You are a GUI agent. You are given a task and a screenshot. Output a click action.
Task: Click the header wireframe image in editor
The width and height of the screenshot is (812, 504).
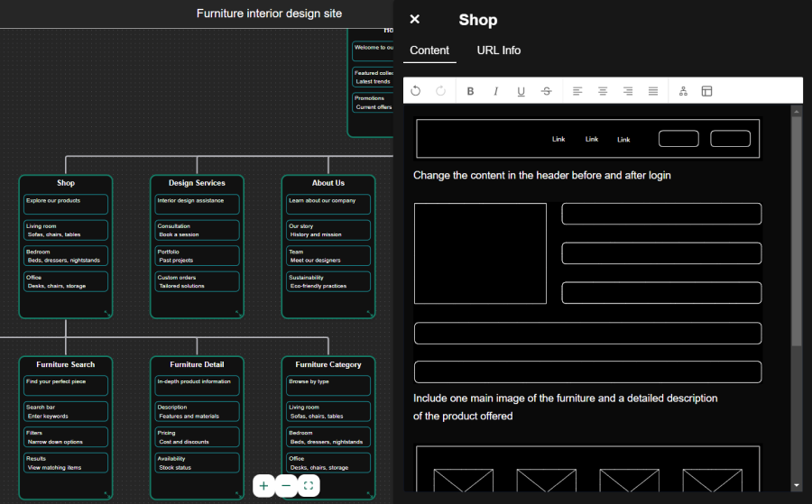pos(587,139)
